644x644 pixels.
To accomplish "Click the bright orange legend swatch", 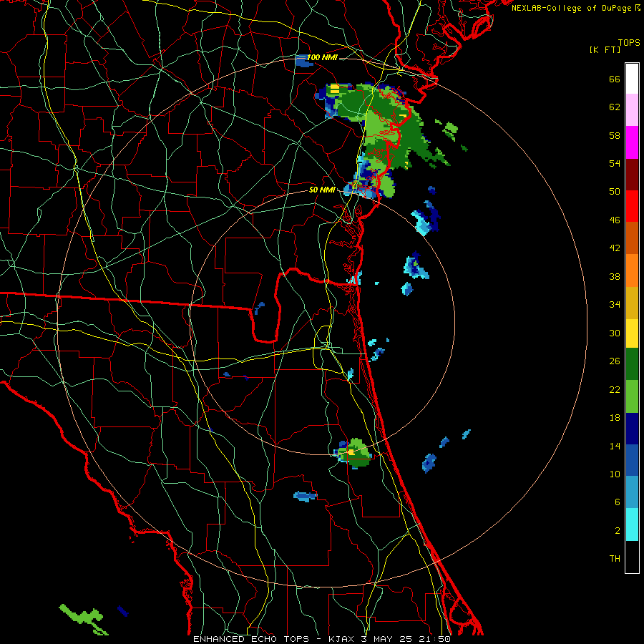I will pyautogui.click(x=632, y=270).
